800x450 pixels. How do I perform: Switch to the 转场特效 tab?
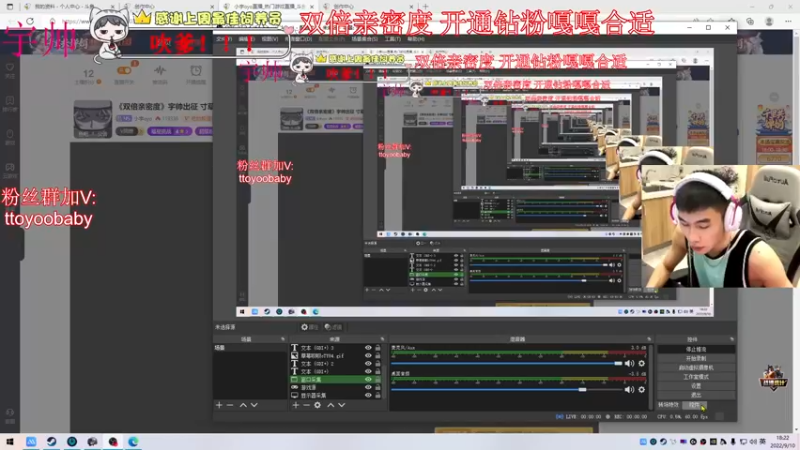[668, 405]
